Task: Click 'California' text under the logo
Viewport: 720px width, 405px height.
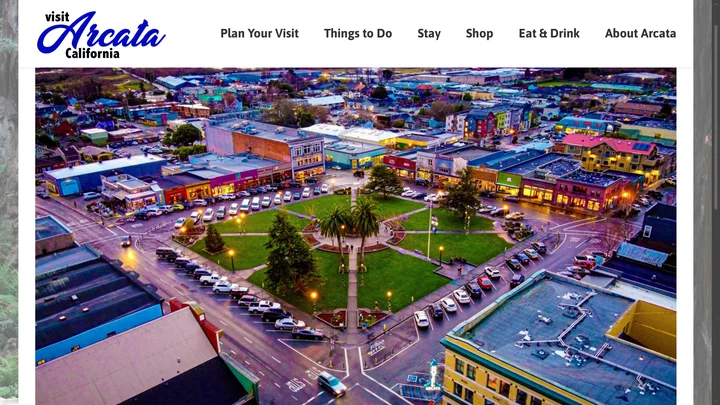Action: click(92, 54)
